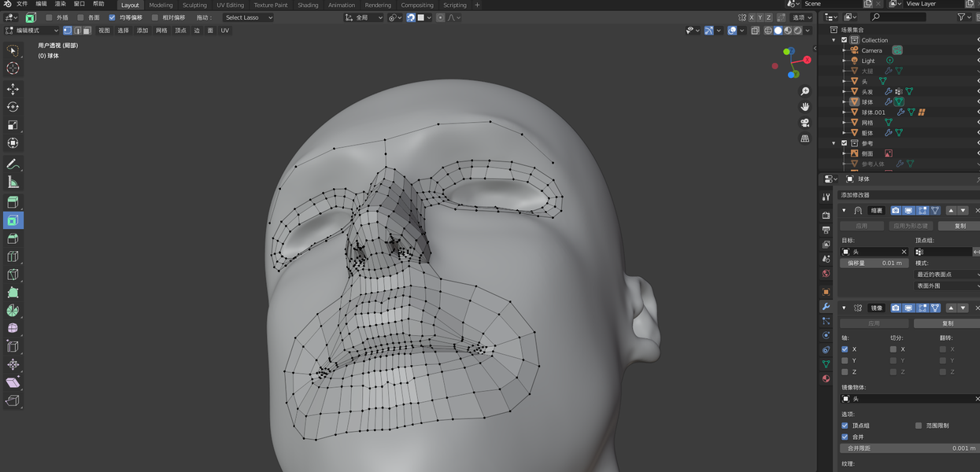Select the Edge Slide tool
Viewport: 980px width, 472px height.
(x=13, y=346)
